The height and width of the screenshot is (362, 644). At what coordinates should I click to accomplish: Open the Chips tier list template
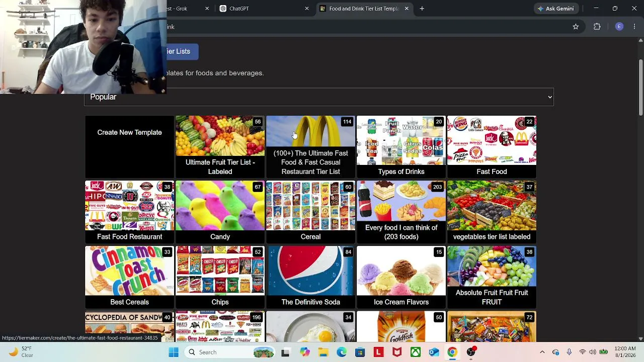coord(220,277)
